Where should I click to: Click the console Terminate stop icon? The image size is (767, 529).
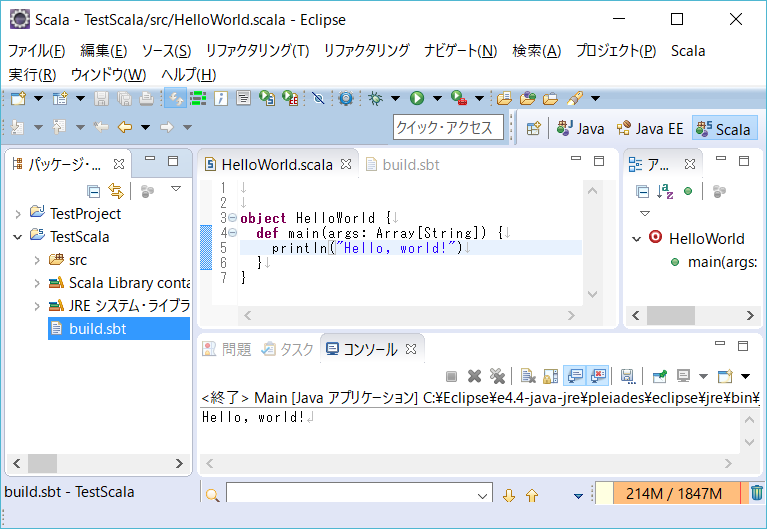pyautogui.click(x=451, y=376)
